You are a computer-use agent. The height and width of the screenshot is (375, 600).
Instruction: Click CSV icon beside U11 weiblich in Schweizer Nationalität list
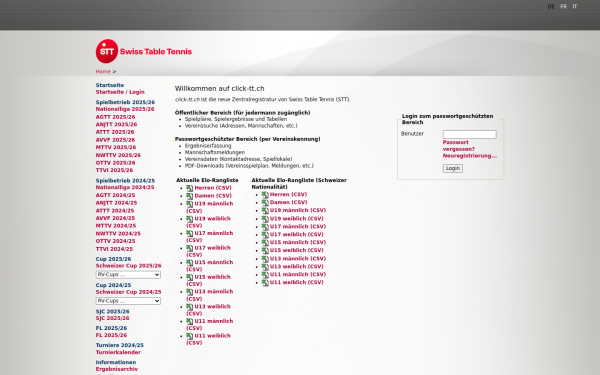[265, 283]
